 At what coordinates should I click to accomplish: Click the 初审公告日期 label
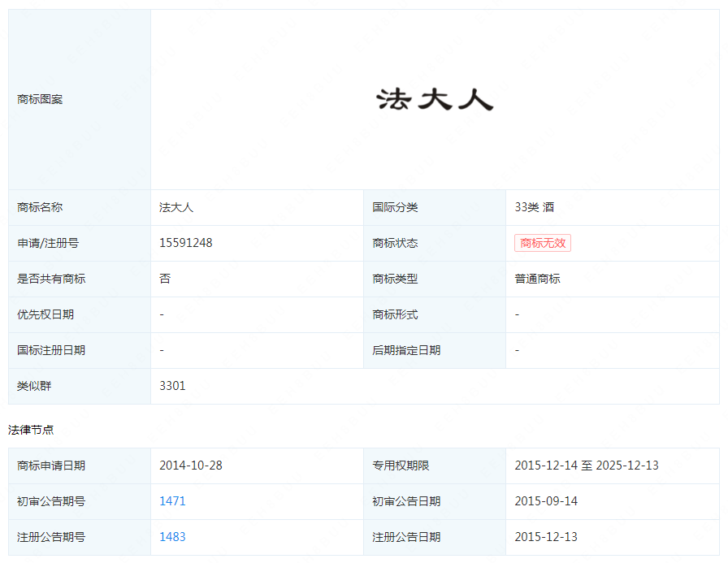[x=406, y=501]
